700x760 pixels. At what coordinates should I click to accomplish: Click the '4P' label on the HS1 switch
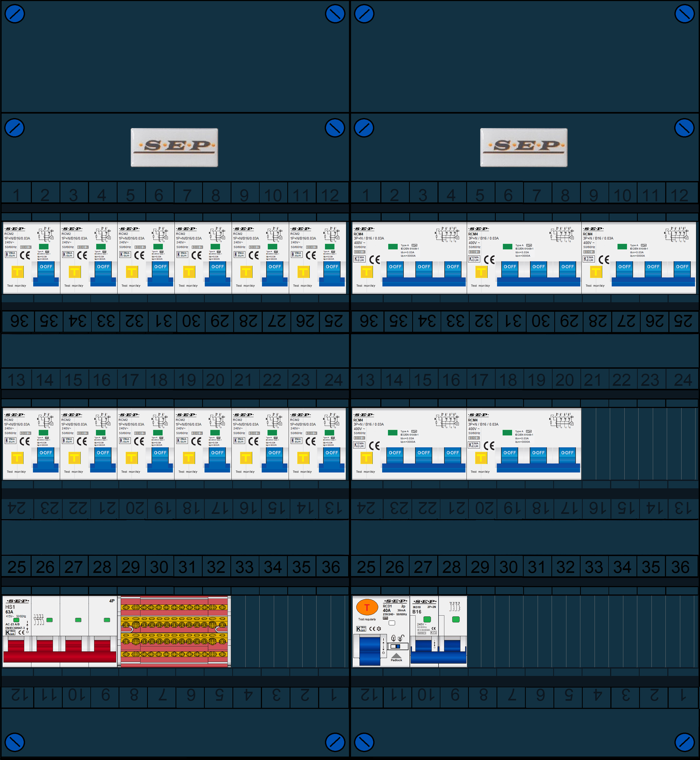[112, 601]
